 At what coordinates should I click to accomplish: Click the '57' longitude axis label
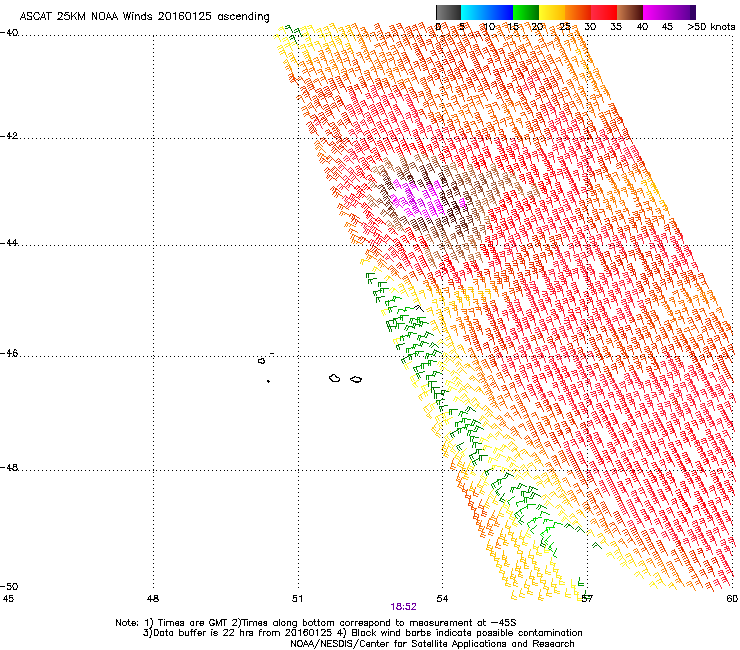587,599
